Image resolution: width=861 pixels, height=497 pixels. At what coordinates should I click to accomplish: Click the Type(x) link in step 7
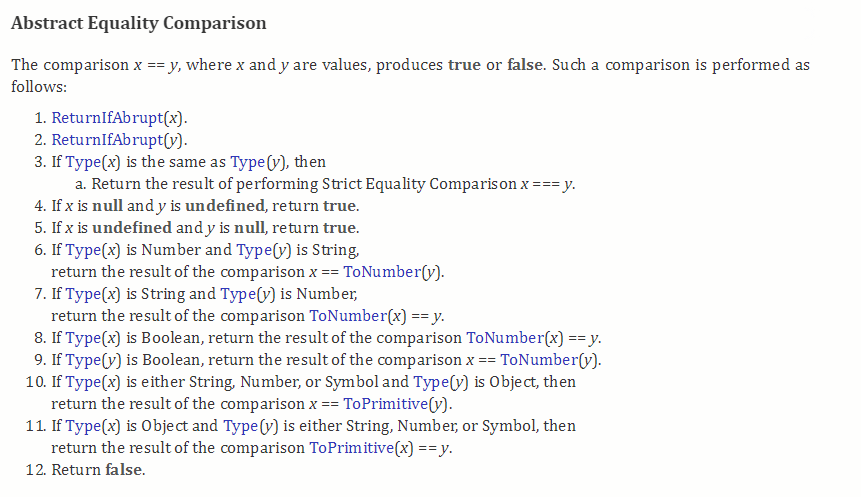pyautogui.click(x=83, y=294)
